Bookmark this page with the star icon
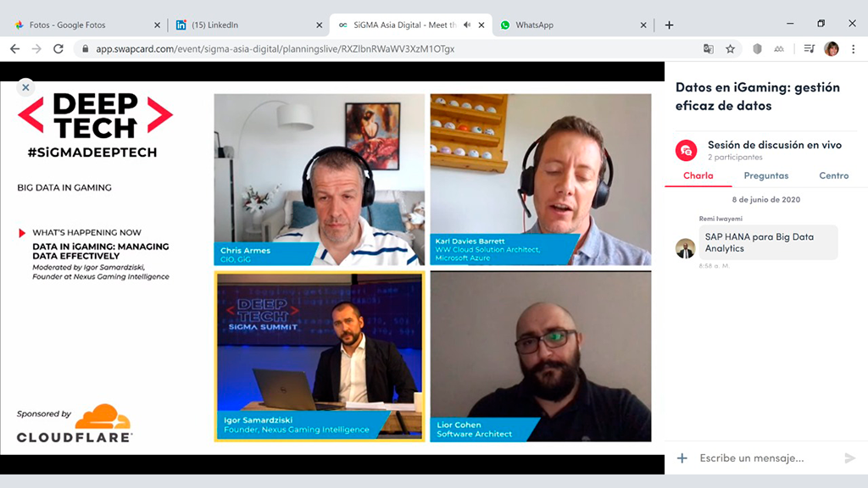Image resolution: width=868 pixels, height=488 pixels. click(x=730, y=49)
